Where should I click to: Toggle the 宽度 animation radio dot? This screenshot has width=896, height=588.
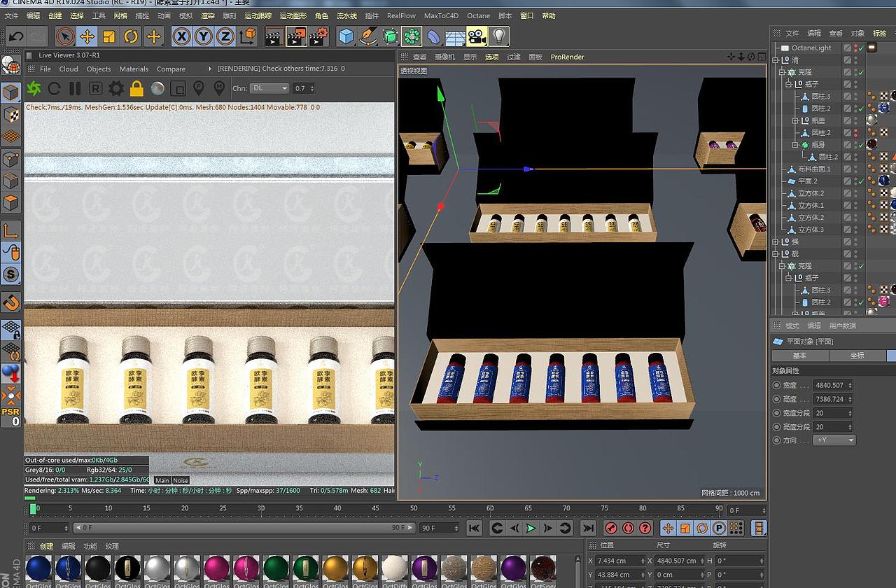pyautogui.click(x=776, y=385)
